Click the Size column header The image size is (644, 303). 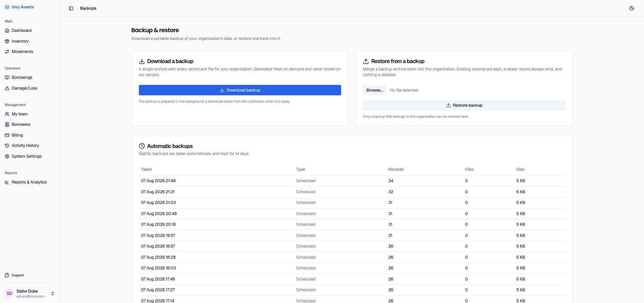pyautogui.click(x=520, y=169)
